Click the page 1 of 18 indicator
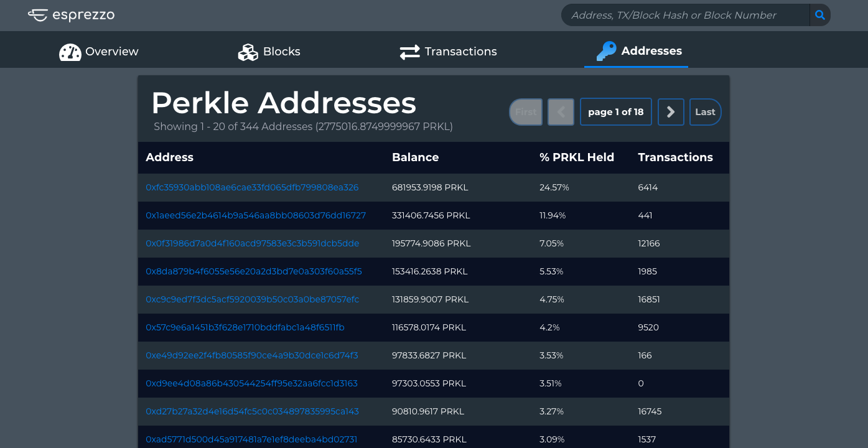 (x=616, y=112)
